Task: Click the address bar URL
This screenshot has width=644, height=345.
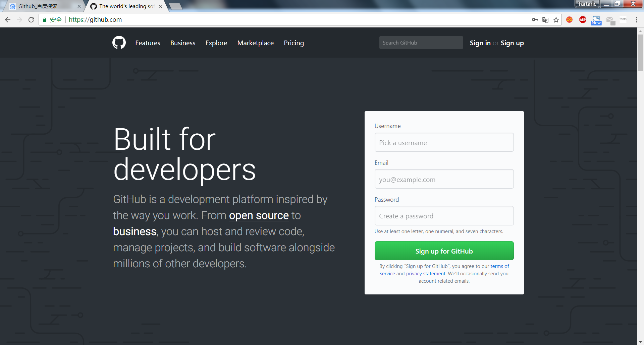Action: pyautogui.click(x=95, y=20)
